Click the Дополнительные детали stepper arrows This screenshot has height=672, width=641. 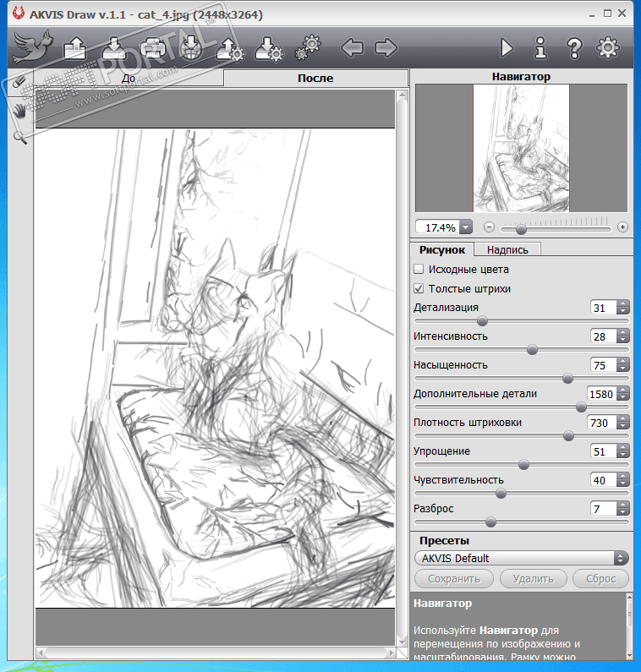(x=623, y=394)
